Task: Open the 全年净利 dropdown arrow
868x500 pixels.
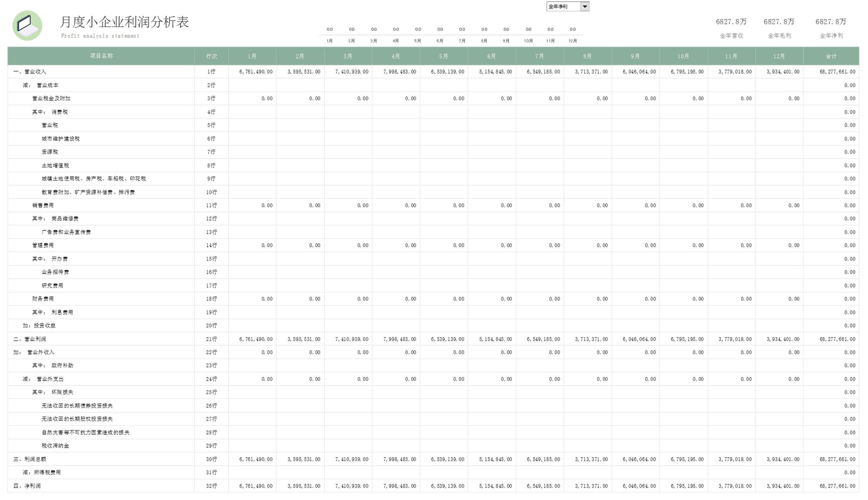Action: pyautogui.click(x=585, y=6)
